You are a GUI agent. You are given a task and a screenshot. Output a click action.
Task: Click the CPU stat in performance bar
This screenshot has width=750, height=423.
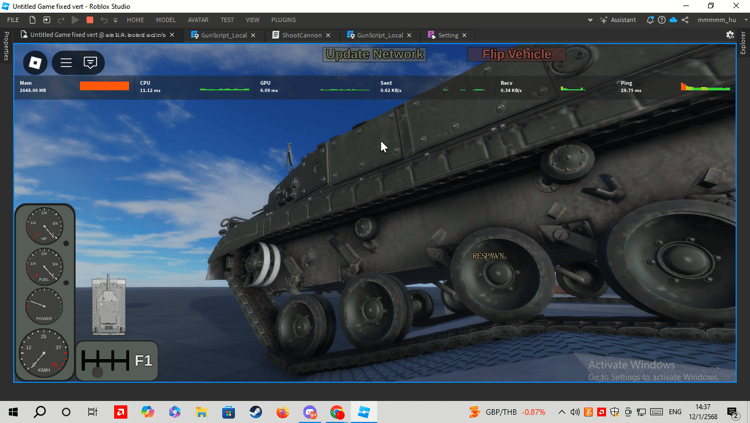coord(195,87)
